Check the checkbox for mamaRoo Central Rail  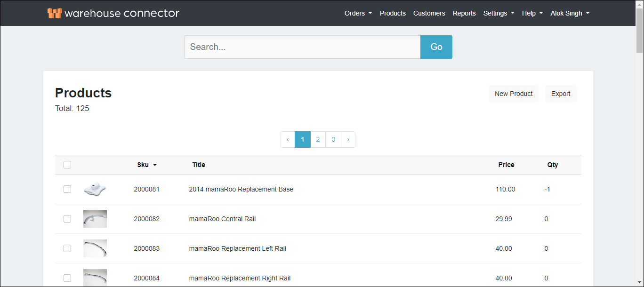(x=67, y=219)
